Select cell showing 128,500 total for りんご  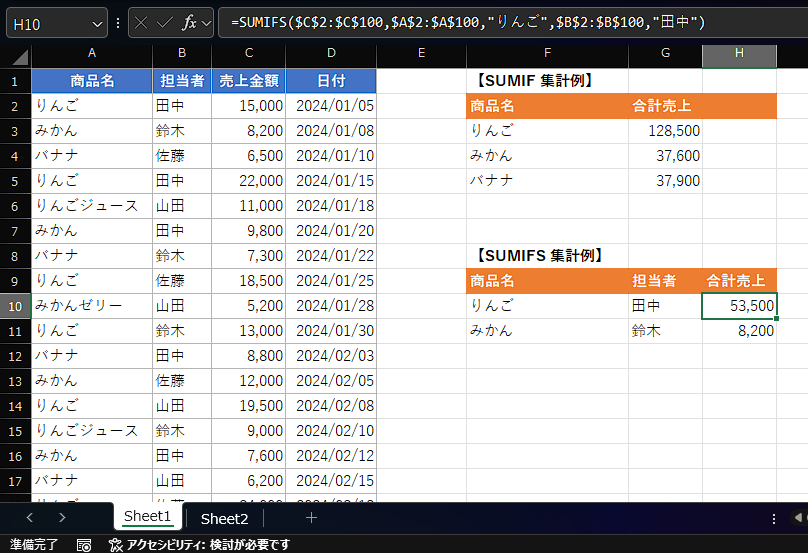click(x=665, y=130)
